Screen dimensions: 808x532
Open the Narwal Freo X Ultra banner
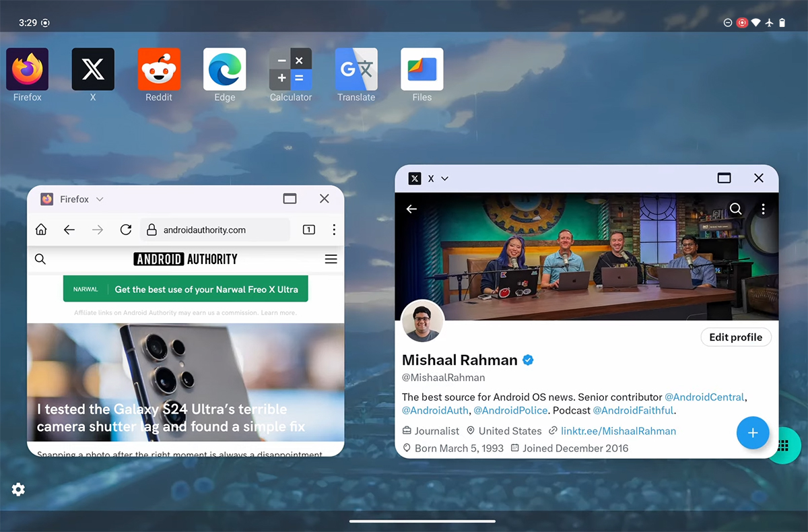coord(185,289)
